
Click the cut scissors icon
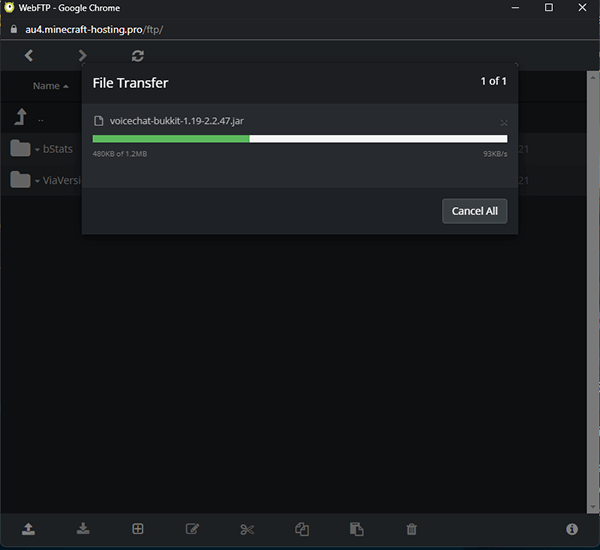(x=247, y=529)
